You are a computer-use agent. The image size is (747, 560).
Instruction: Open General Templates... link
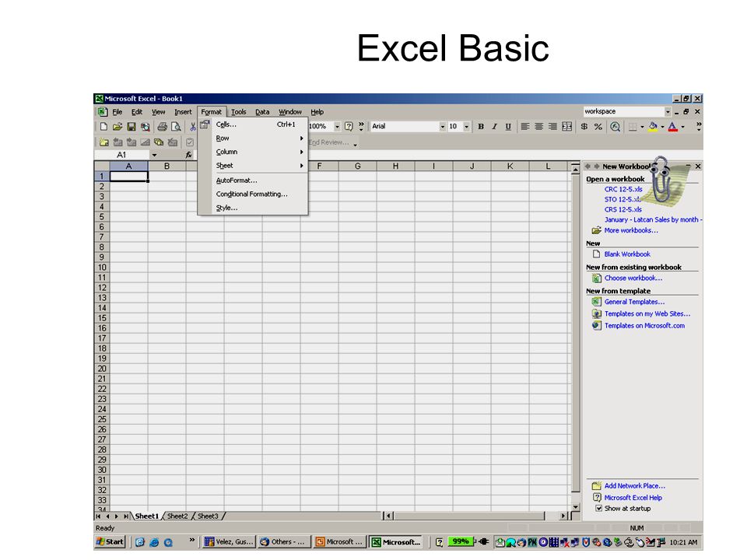tap(634, 302)
